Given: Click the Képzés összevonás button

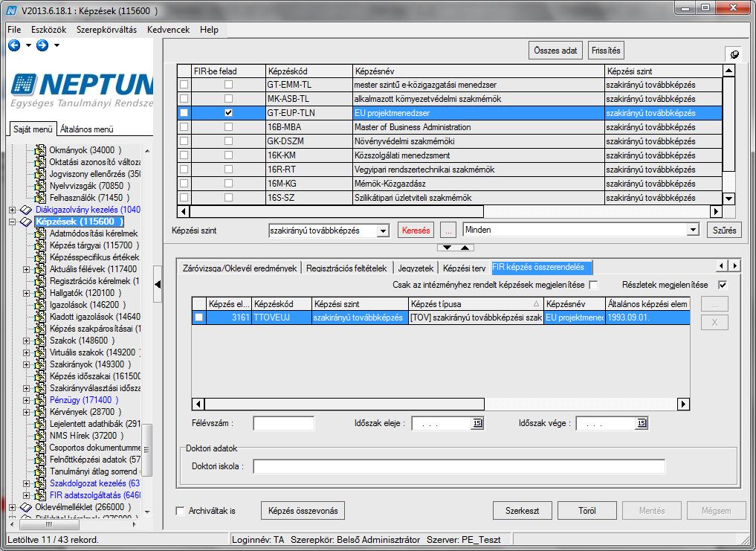Looking at the screenshot, I should point(303,510).
